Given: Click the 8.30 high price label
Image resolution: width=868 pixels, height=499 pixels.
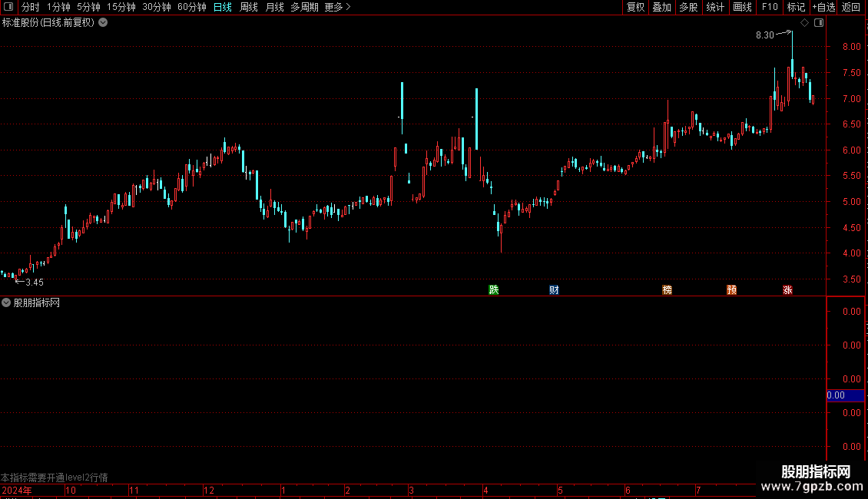Looking at the screenshot, I should pyautogui.click(x=764, y=35).
